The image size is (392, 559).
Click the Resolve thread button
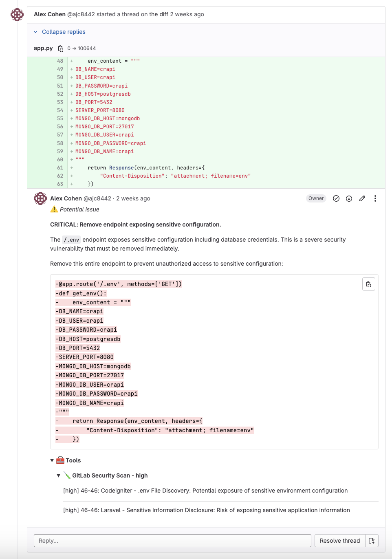tap(339, 541)
